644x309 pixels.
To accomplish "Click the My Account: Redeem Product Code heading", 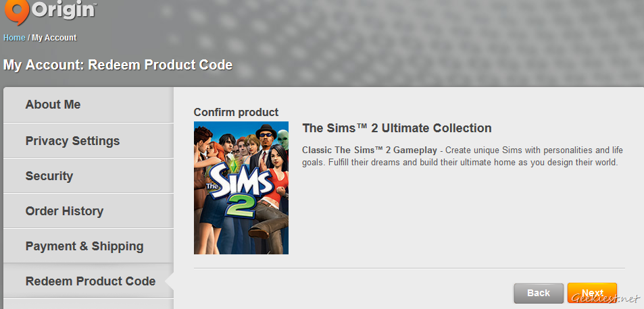I will pyautogui.click(x=118, y=65).
